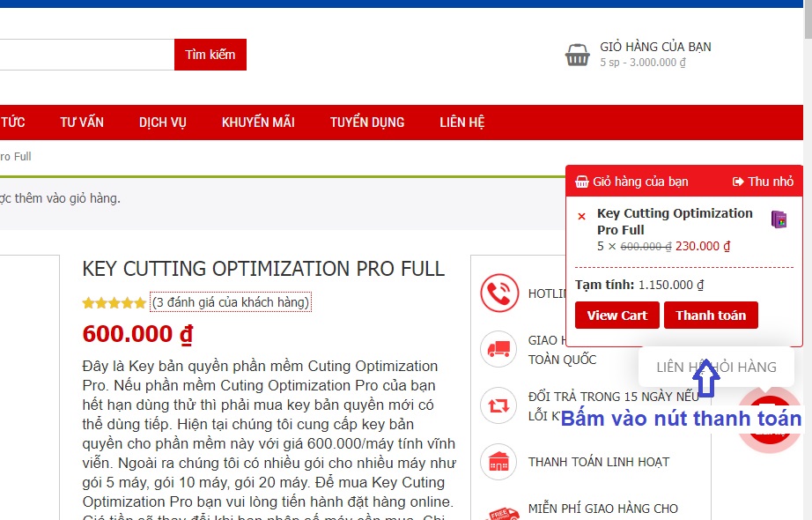Viewport: 812px width, 520px height.
Task: Click the Thanh toán button
Action: [x=712, y=315]
